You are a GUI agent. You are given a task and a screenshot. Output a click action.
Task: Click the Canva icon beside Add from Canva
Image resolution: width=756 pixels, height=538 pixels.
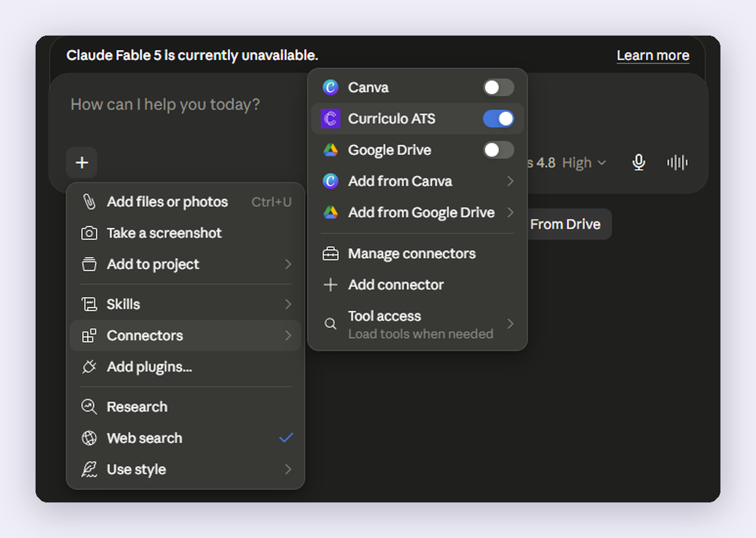331,181
